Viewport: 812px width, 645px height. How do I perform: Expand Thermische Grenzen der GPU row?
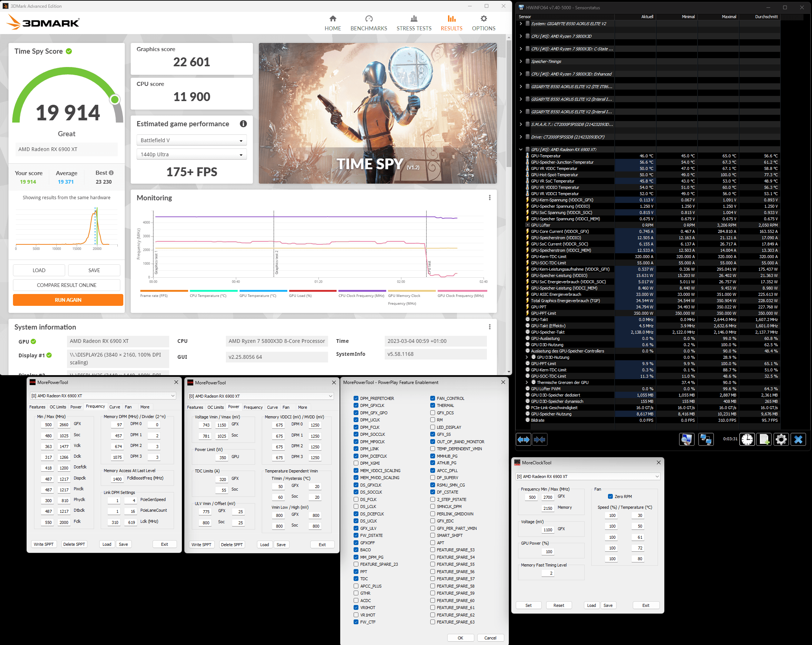tap(527, 382)
